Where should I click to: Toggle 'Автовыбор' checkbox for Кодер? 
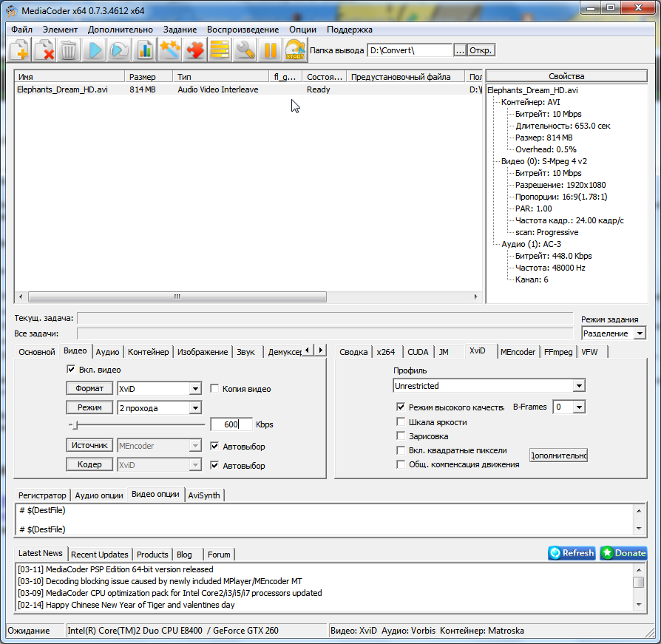point(214,465)
